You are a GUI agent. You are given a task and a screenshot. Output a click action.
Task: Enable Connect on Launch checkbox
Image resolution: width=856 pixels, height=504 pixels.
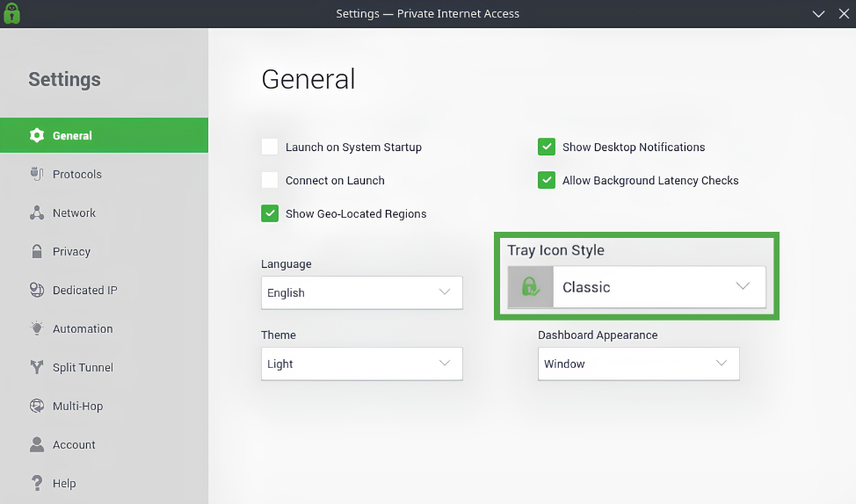pos(270,180)
